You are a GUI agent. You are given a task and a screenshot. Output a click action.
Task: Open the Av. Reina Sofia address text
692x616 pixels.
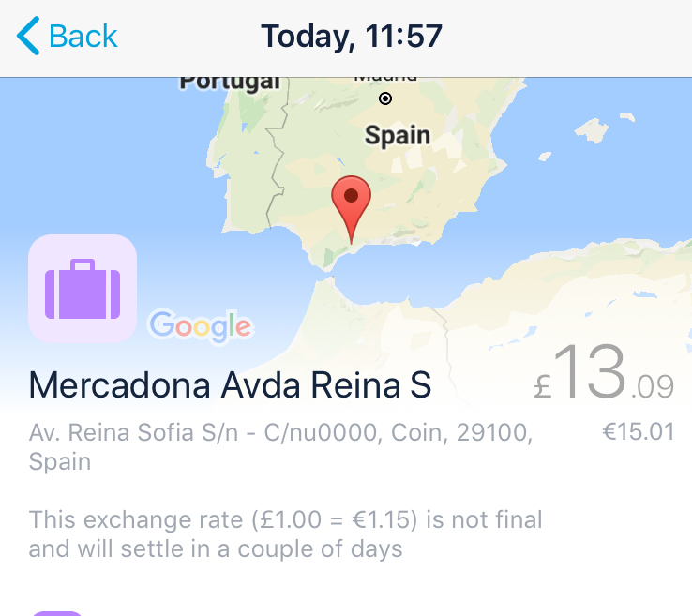tap(280, 446)
